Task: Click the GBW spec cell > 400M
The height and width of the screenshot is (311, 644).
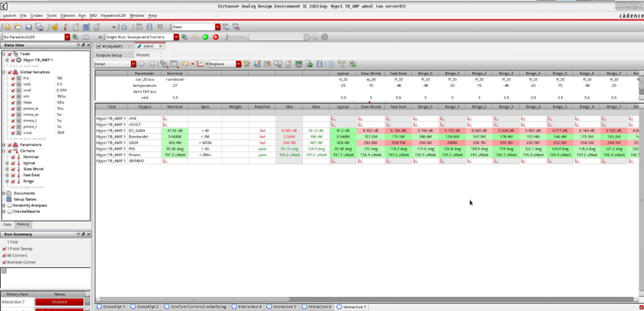Action: point(205,142)
